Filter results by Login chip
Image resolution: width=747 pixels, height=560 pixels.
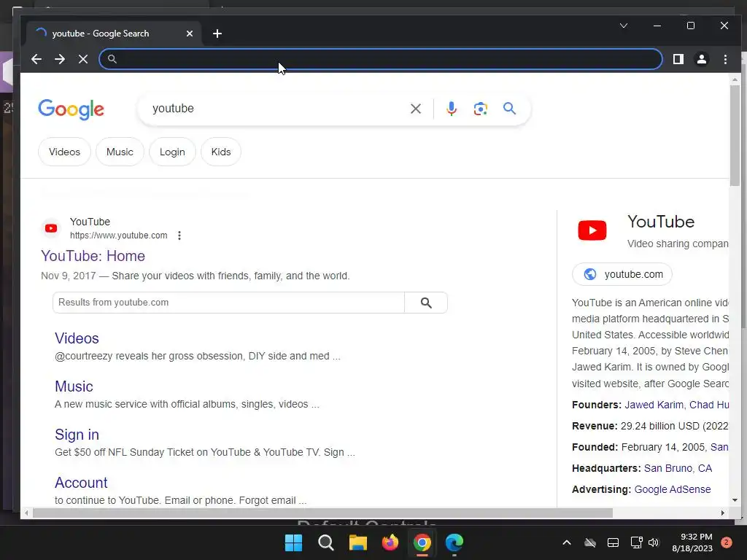tap(172, 152)
